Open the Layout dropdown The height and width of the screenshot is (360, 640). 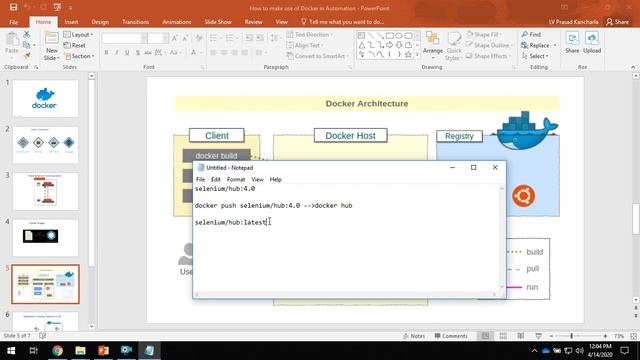78,35
